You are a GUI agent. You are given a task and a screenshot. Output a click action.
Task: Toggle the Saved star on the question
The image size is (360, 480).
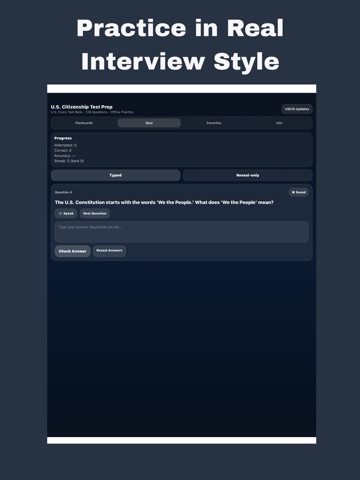[299, 192]
